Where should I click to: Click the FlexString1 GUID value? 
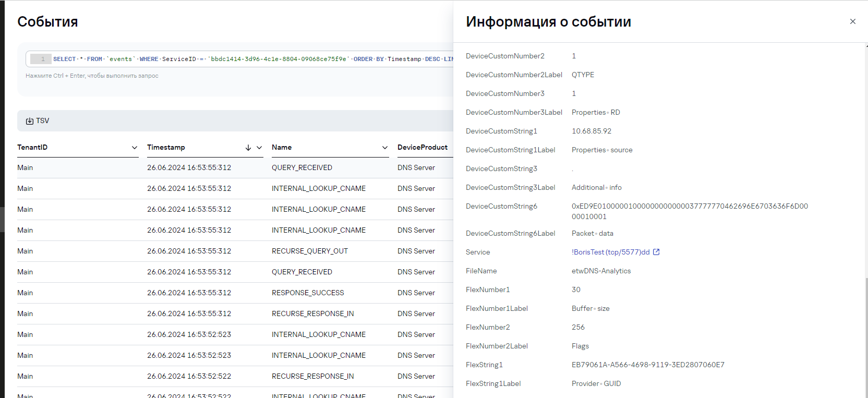pyautogui.click(x=648, y=365)
